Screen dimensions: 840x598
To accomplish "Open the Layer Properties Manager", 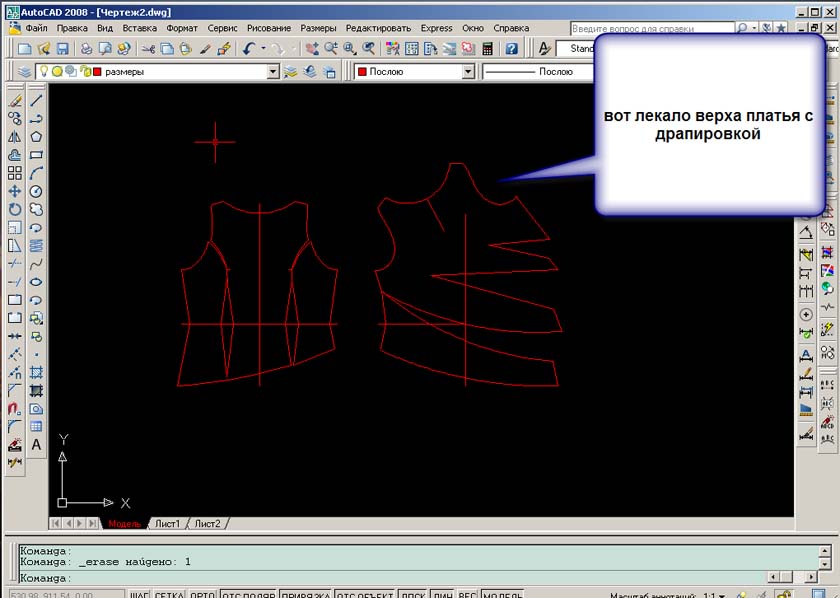I will [x=24, y=71].
